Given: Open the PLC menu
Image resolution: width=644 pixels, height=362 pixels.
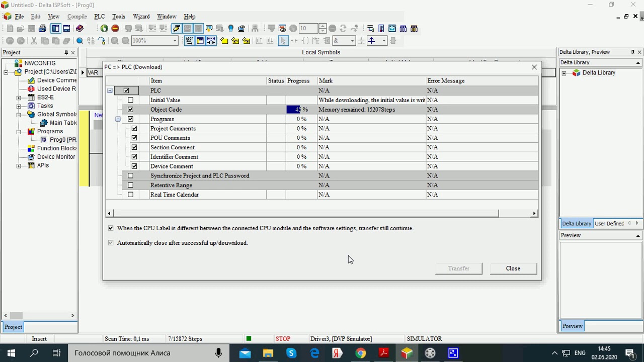Looking at the screenshot, I should pyautogui.click(x=100, y=17).
